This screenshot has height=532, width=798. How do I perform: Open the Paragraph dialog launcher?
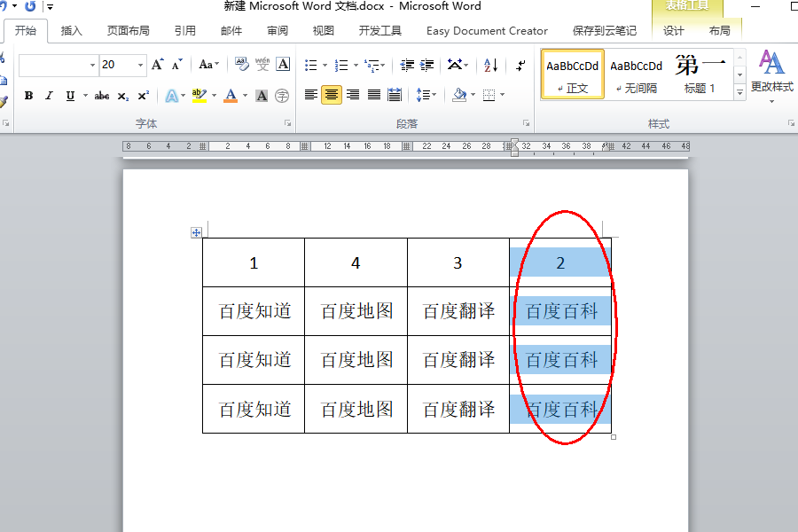pos(526,123)
